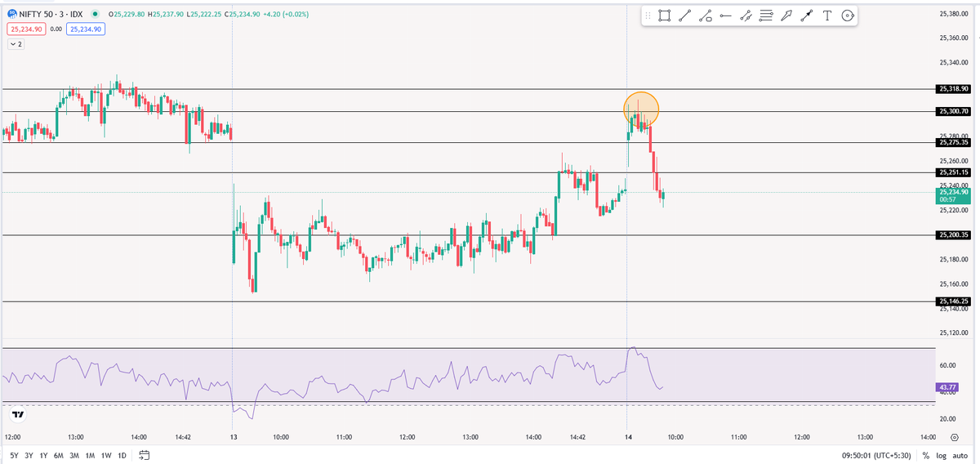Image resolution: width=980 pixels, height=464 pixels.
Task: Select the Info Line drawing tool
Action: coord(706,15)
